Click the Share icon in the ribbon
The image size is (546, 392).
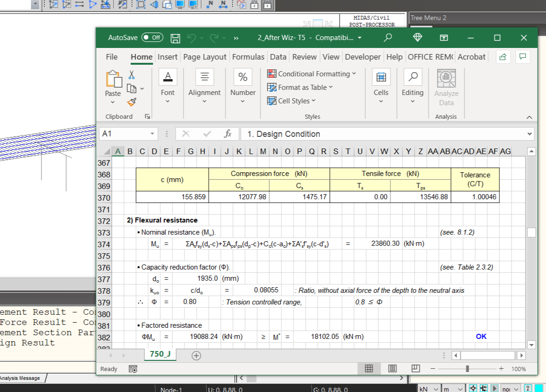[x=503, y=57]
